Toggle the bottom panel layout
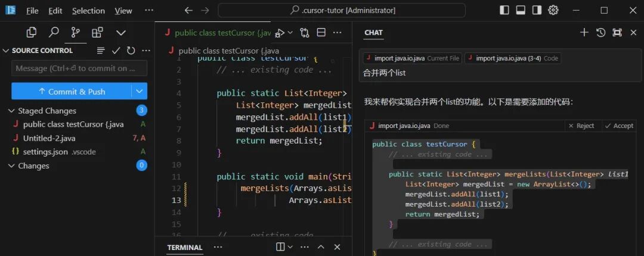This screenshot has height=256, width=644. pyautogui.click(x=521, y=10)
